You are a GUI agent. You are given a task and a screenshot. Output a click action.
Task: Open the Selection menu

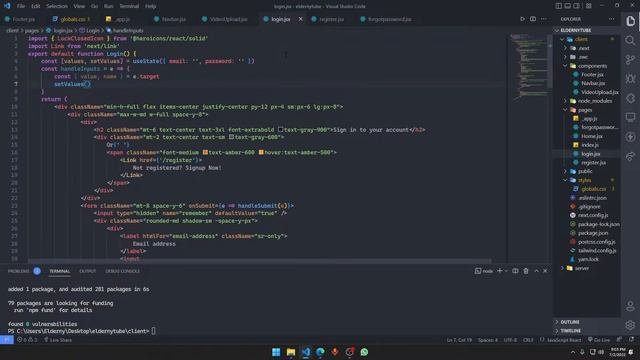57,6
